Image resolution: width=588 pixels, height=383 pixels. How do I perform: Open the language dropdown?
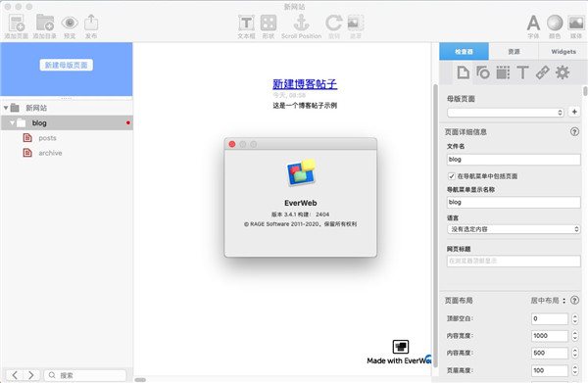514,229
